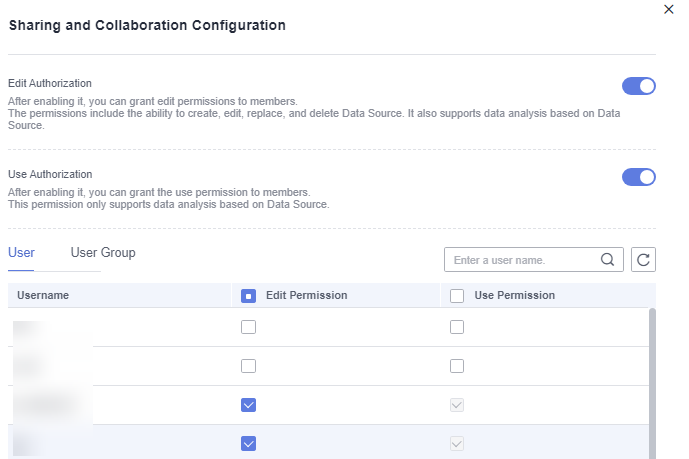This screenshot has width=689, height=459.
Task: Click the magnifier search icon
Action: pyautogui.click(x=608, y=260)
